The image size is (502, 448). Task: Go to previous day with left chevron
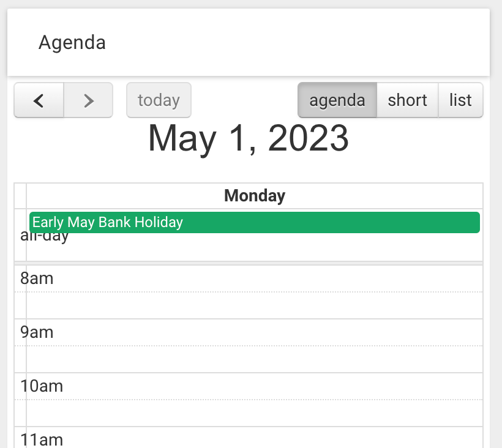click(39, 100)
